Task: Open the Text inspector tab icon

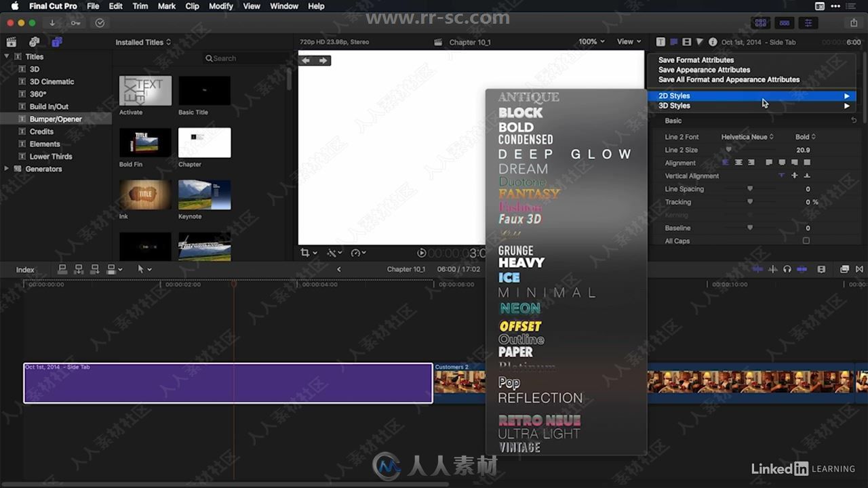Action: pyautogui.click(x=674, y=42)
